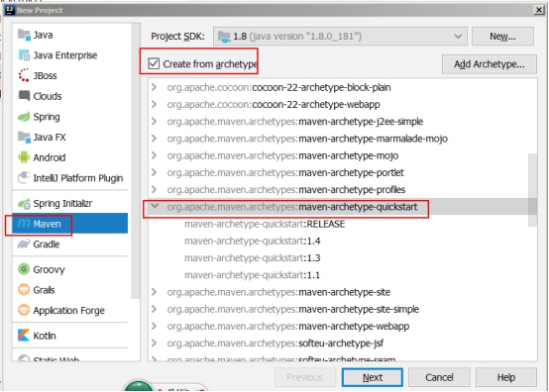
Task: Click the IntelliJ Platform Plugin icon
Action: [24, 177]
